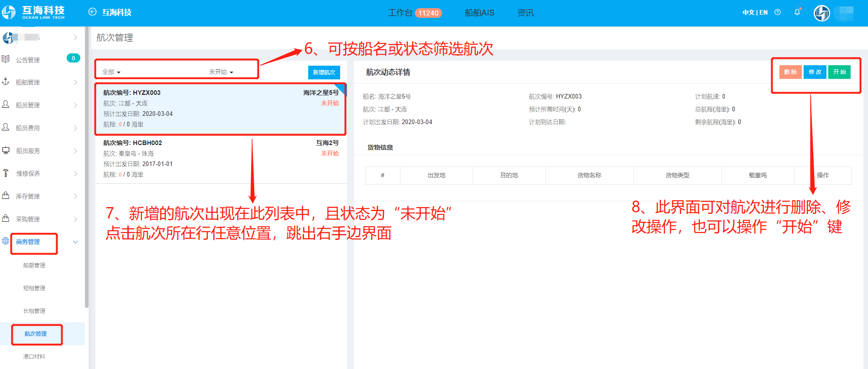Switch language via 中文 | EN link
Viewport: 868px width, 369px height.
pyautogui.click(x=755, y=12)
